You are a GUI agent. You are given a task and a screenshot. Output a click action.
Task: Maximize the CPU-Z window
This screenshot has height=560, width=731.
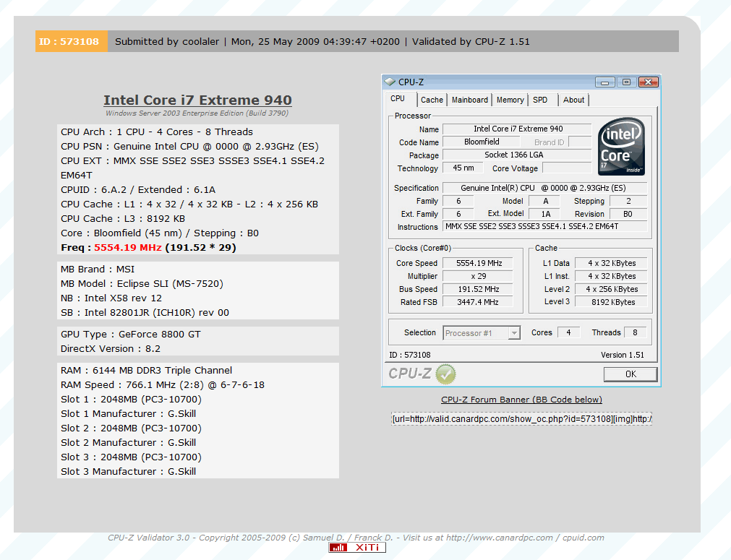626,82
